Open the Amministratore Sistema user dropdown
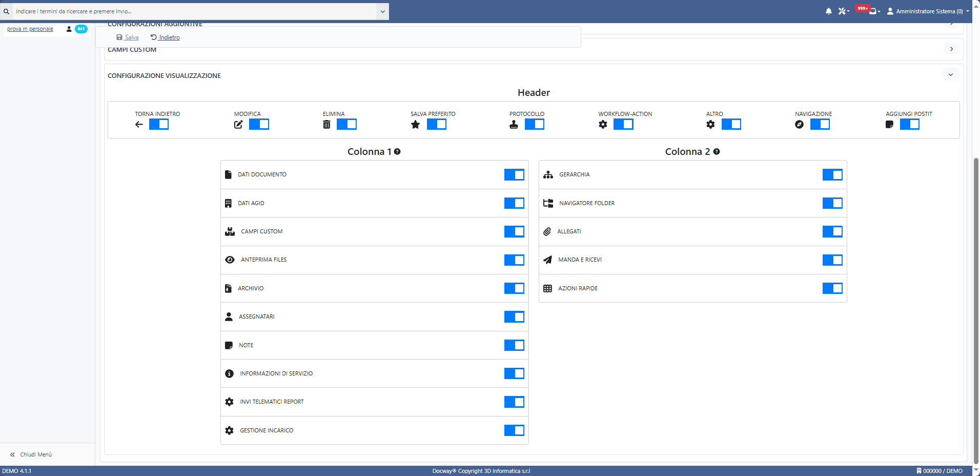980x476 pixels. (927, 11)
